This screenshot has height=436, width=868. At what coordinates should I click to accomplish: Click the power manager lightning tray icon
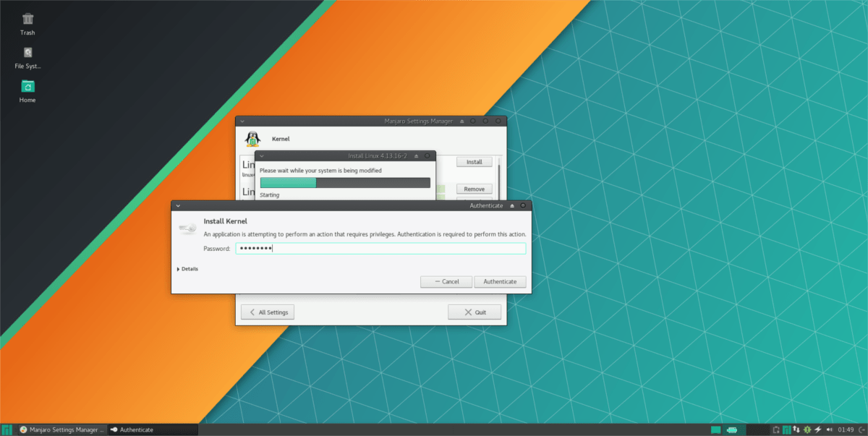point(817,429)
